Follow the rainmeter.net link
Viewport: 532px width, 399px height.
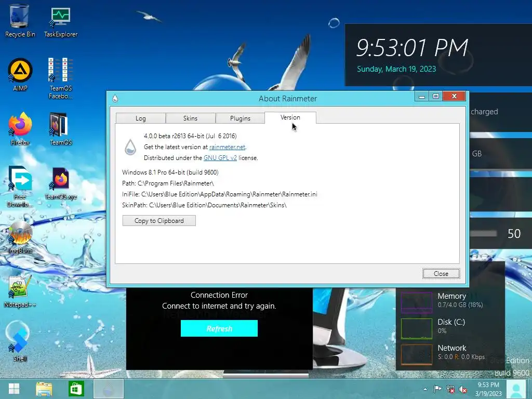coord(228,147)
